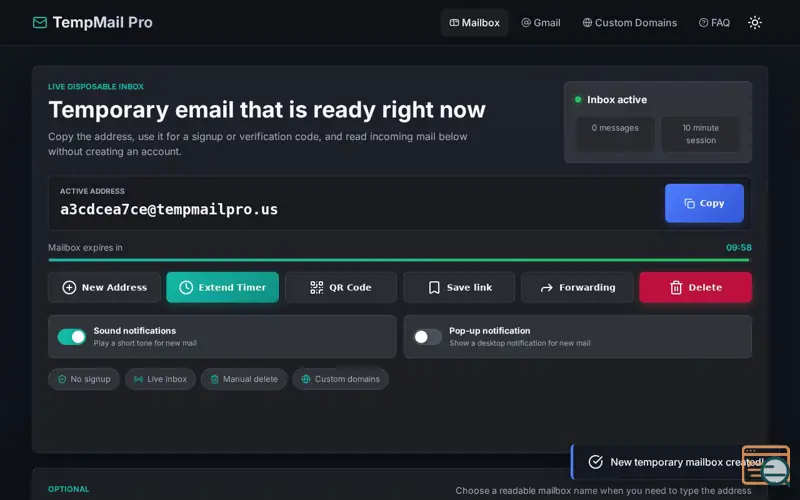Click the No signup badge
The width and height of the screenshot is (800, 500).
pos(84,379)
